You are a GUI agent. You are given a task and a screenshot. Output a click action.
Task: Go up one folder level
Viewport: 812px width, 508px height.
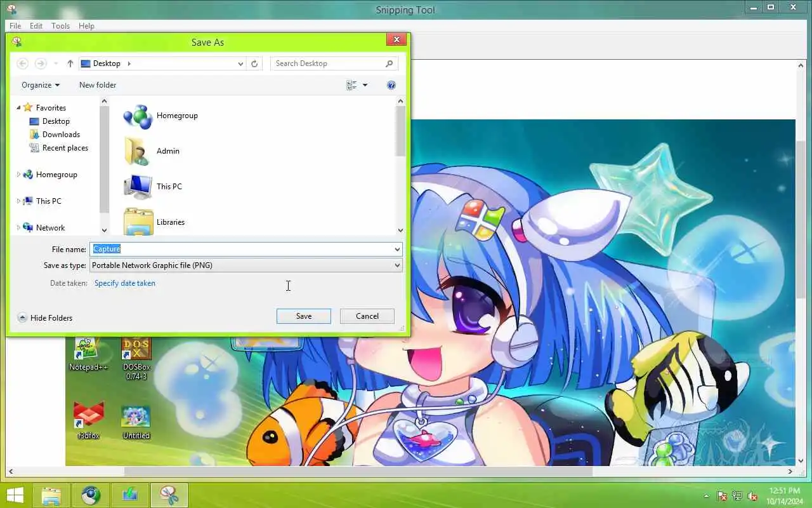click(x=70, y=63)
